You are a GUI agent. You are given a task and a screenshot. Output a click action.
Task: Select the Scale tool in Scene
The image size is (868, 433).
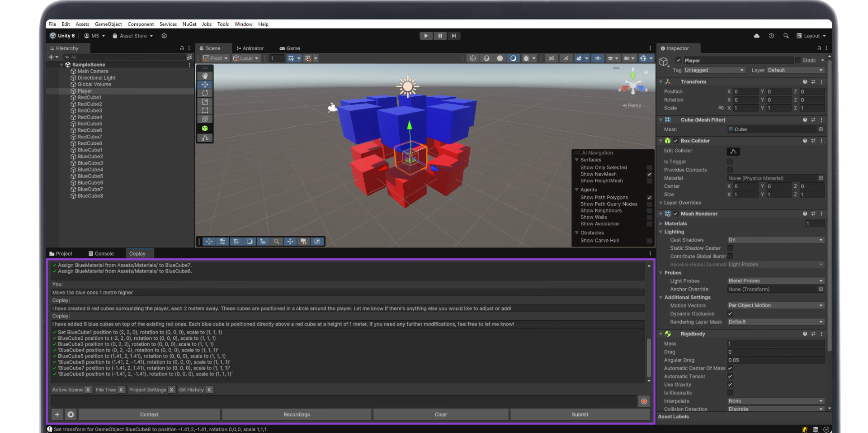tap(205, 102)
